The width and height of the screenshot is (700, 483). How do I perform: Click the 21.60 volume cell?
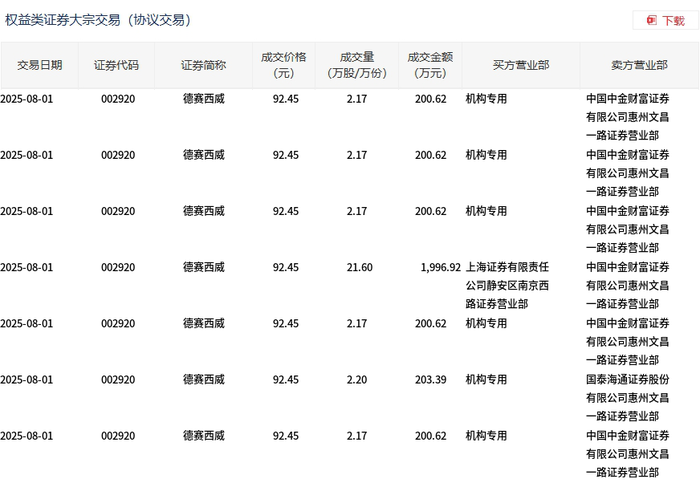pos(359,267)
